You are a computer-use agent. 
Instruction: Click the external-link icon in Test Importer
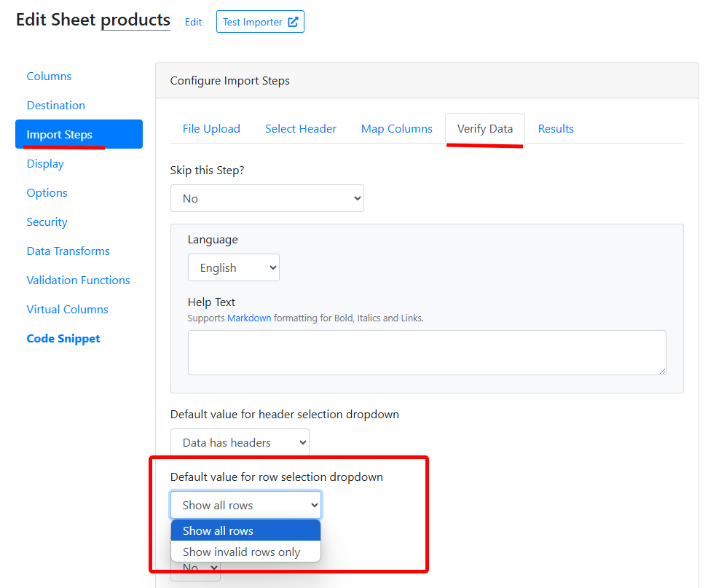293,22
